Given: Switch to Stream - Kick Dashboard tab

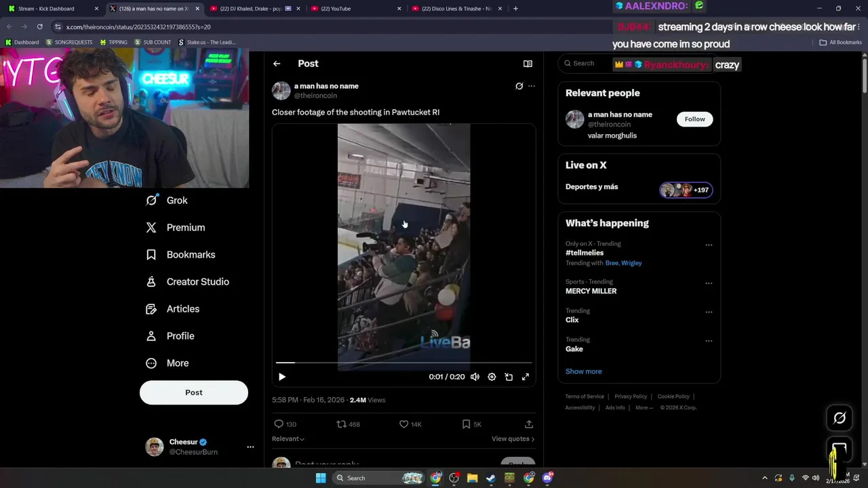Looking at the screenshot, I should click(x=53, y=9).
